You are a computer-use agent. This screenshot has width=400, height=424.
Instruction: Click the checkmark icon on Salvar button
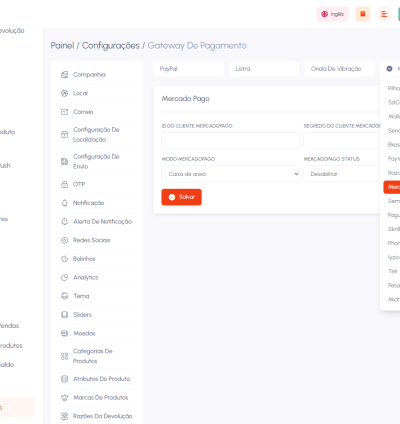click(172, 197)
